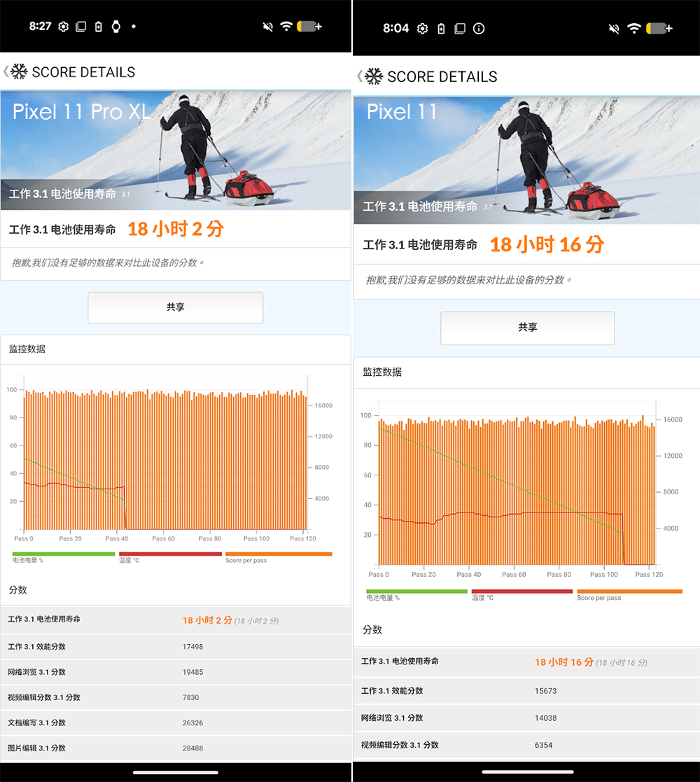700x782 pixels.
Task: Tap the back chevron on Pixel 11 screen
Action: click(360, 76)
